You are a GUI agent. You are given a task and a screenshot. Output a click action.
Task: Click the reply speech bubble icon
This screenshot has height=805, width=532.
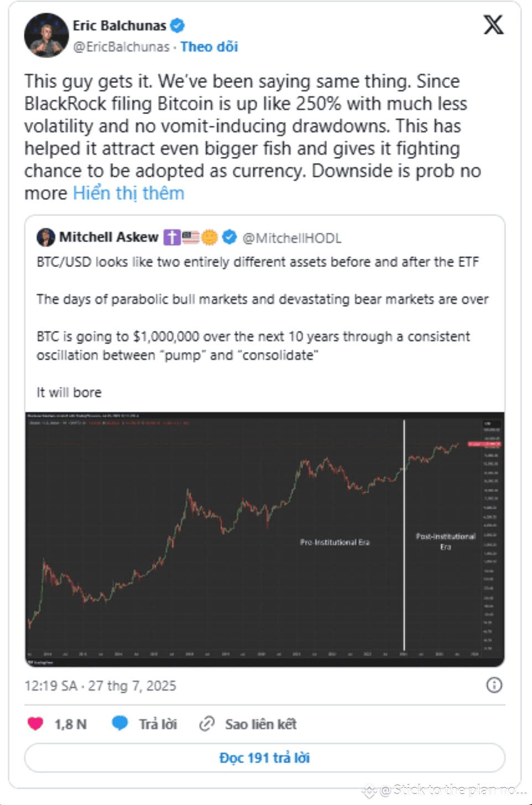coord(120,723)
